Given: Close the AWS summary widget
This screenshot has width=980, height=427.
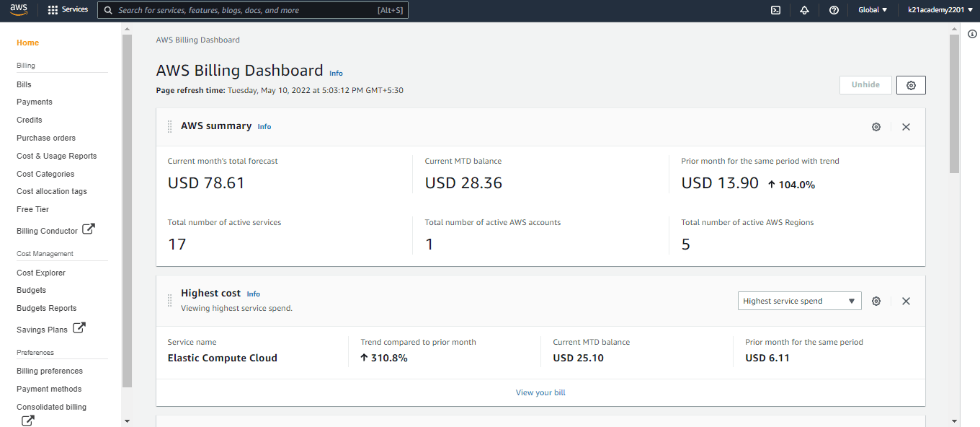Looking at the screenshot, I should 906,126.
